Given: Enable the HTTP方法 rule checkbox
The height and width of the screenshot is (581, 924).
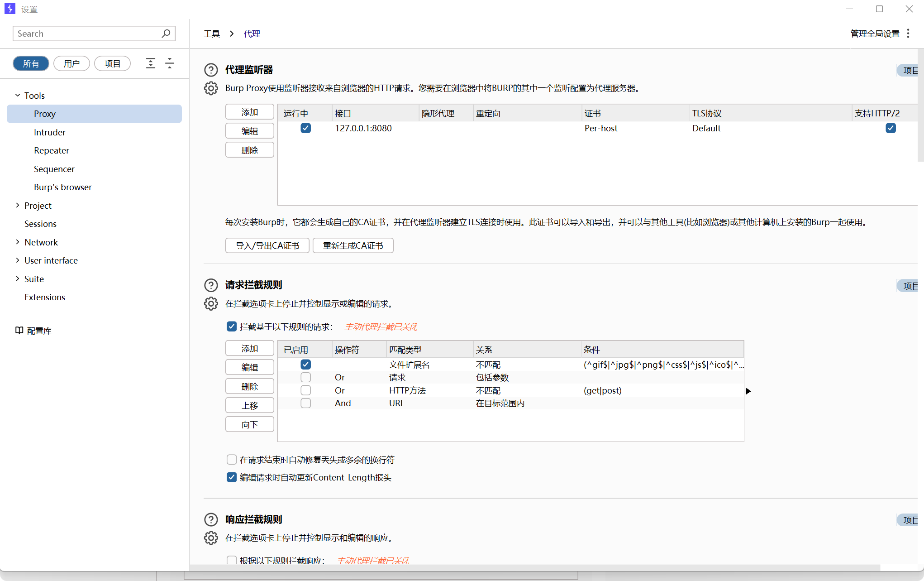Looking at the screenshot, I should [306, 390].
